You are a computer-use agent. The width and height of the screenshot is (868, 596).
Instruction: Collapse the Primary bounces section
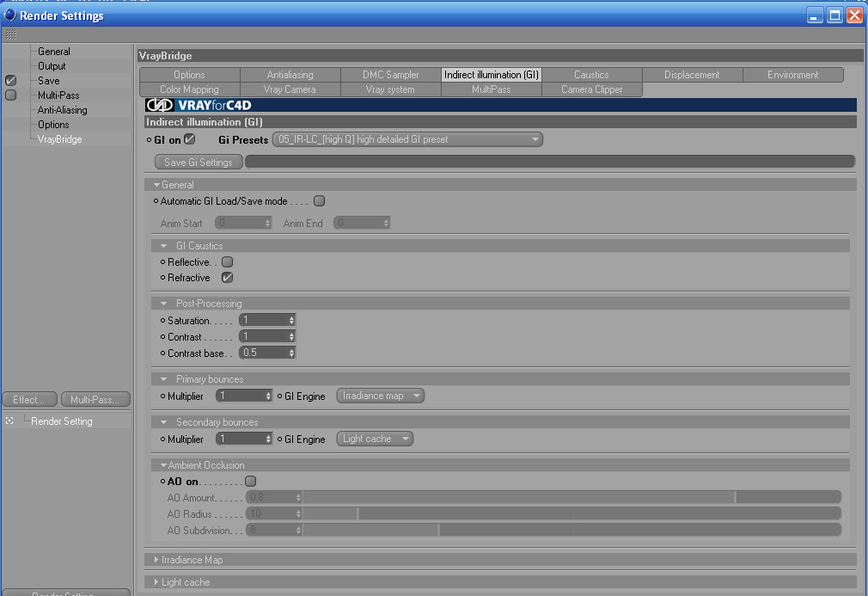tap(164, 379)
